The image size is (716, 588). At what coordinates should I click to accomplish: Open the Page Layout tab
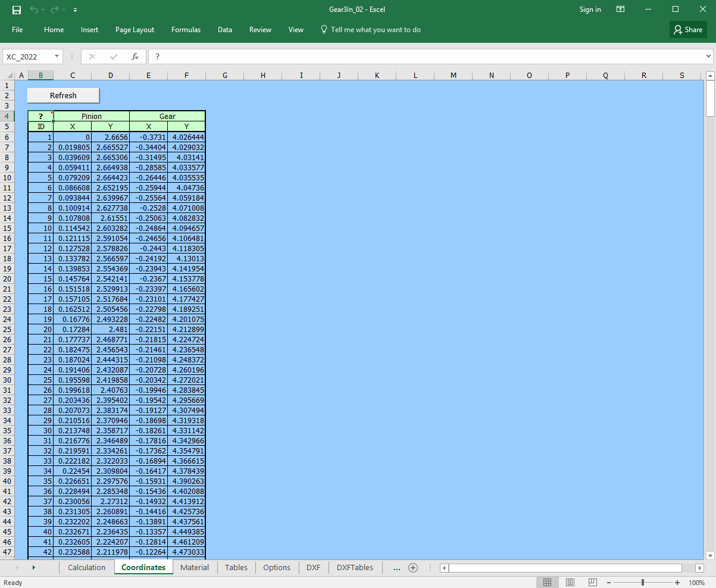point(135,30)
